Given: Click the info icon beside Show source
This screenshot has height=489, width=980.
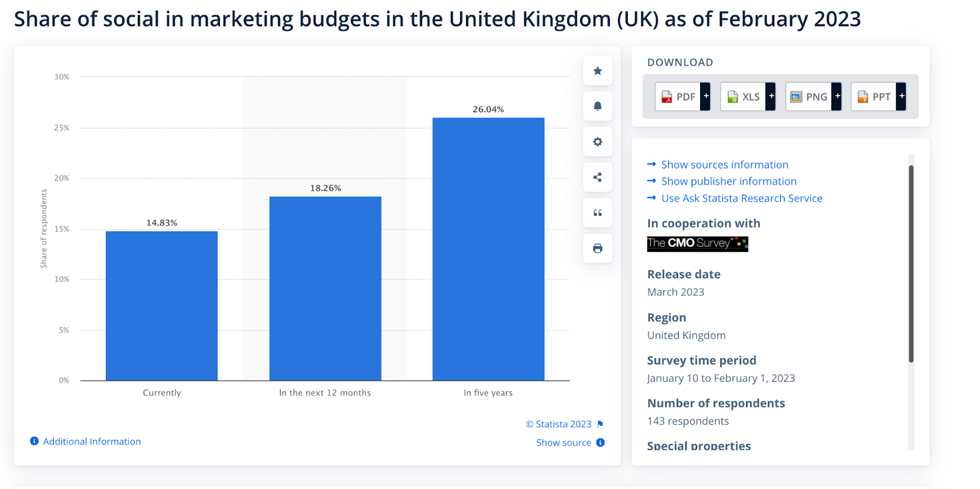Looking at the screenshot, I should [x=600, y=442].
